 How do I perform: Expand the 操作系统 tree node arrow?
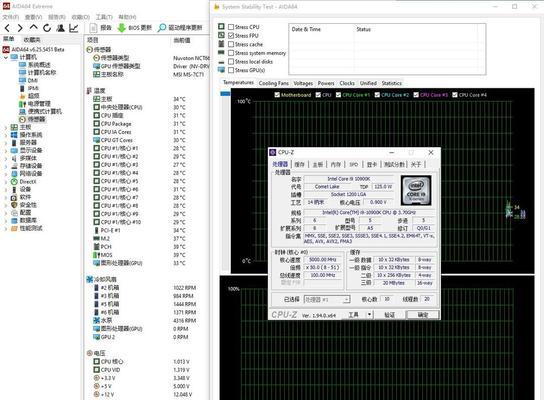tap(6, 135)
